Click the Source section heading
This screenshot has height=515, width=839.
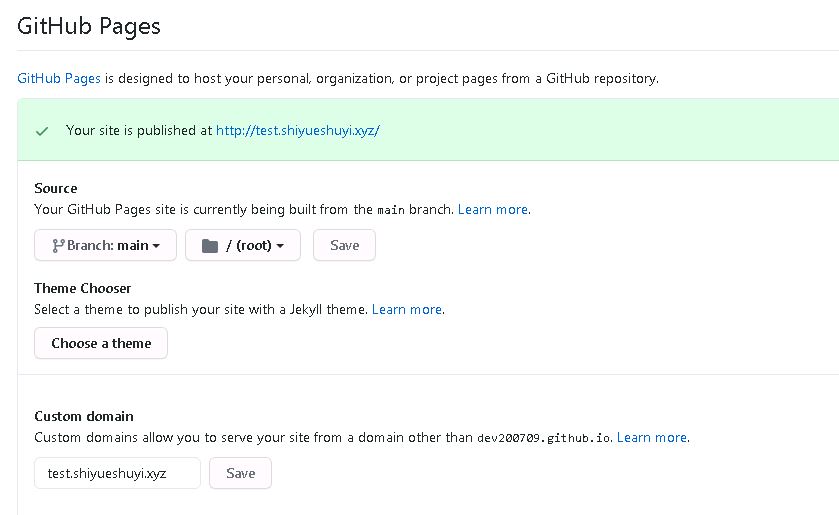[56, 188]
